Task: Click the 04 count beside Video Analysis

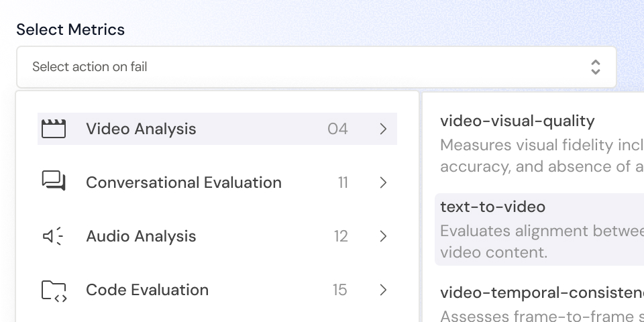Action: [337, 129]
